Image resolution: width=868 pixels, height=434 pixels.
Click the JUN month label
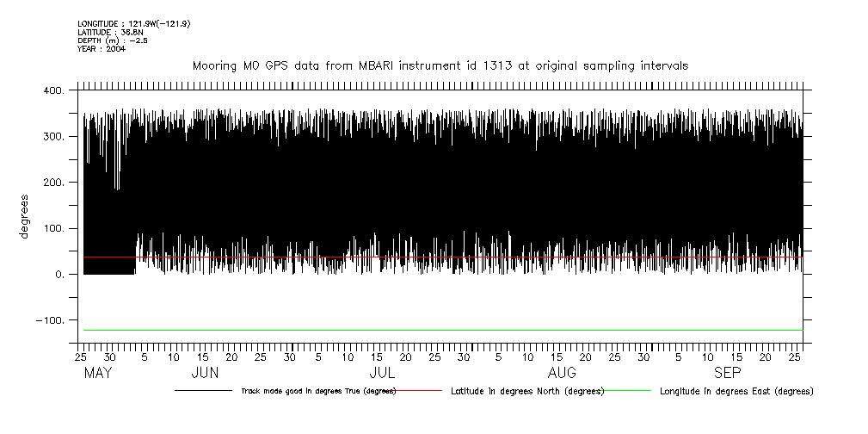[x=205, y=374]
